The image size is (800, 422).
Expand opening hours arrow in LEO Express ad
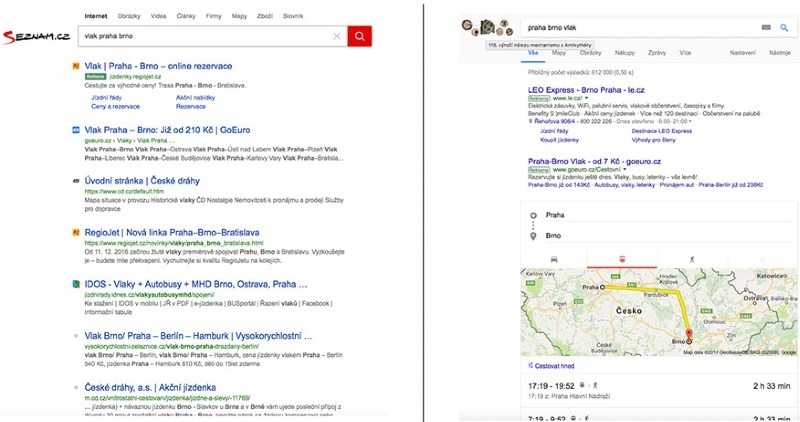(690, 121)
